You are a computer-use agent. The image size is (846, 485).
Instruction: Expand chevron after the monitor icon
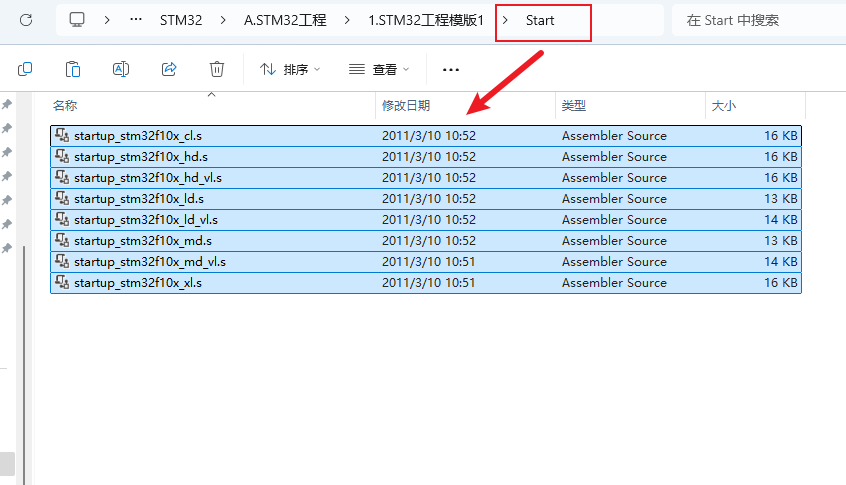pos(107,21)
